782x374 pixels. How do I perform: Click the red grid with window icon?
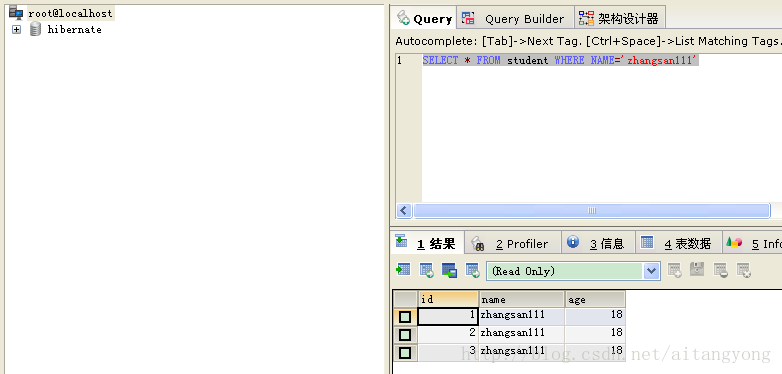449,270
